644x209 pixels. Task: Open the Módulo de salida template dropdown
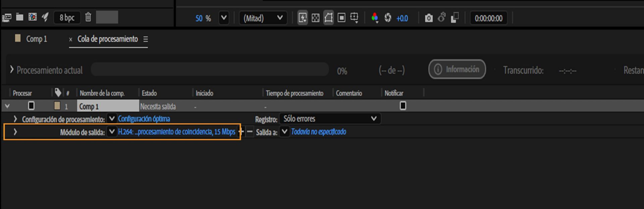click(x=112, y=131)
